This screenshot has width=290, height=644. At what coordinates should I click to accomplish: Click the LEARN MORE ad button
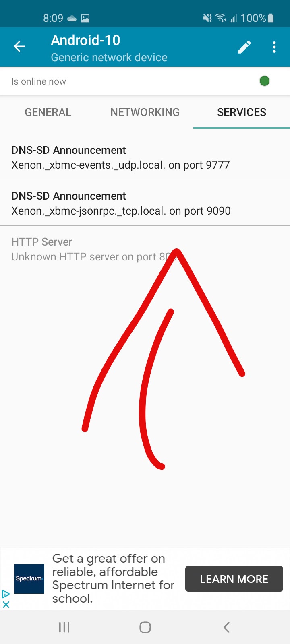pos(234,579)
